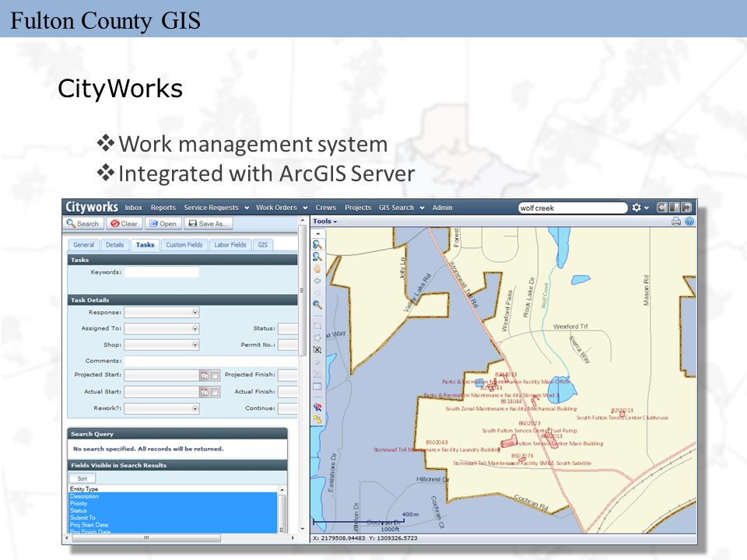Select Priority in visible fields list

click(x=173, y=503)
